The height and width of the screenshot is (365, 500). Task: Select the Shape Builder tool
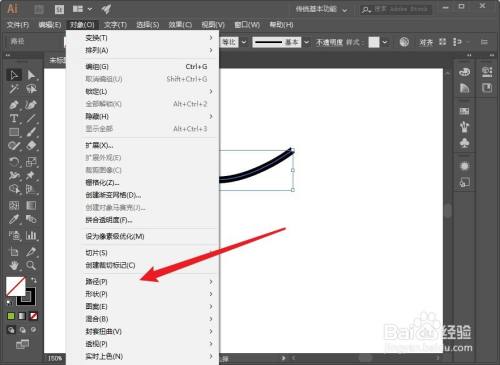tap(14, 189)
